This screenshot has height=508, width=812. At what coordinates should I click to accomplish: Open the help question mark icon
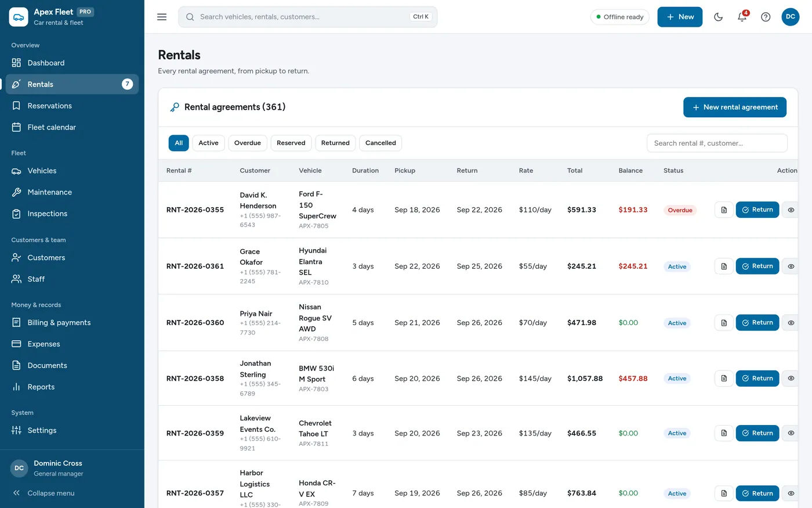click(x=766, y=17)
